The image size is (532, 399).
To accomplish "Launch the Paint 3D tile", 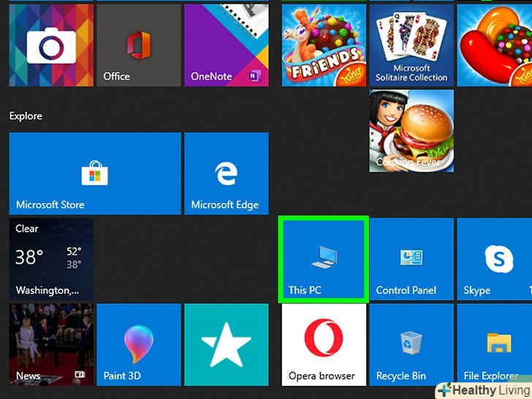I will [x=139, y=345].
